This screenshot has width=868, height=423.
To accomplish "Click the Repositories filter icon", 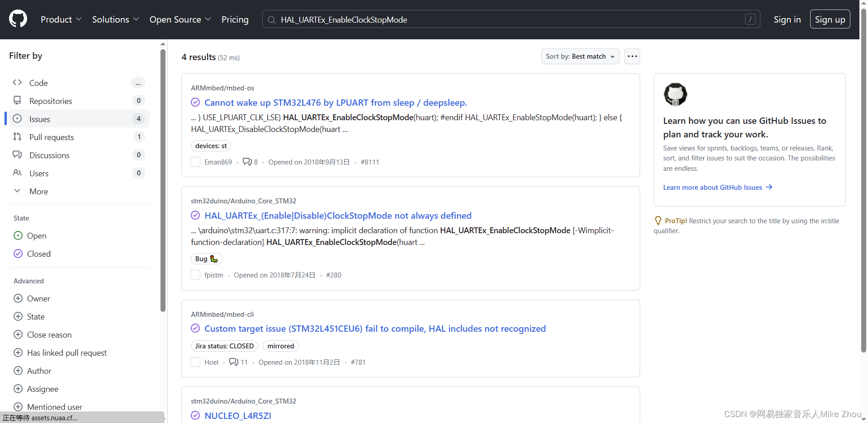I will point(17,100).
